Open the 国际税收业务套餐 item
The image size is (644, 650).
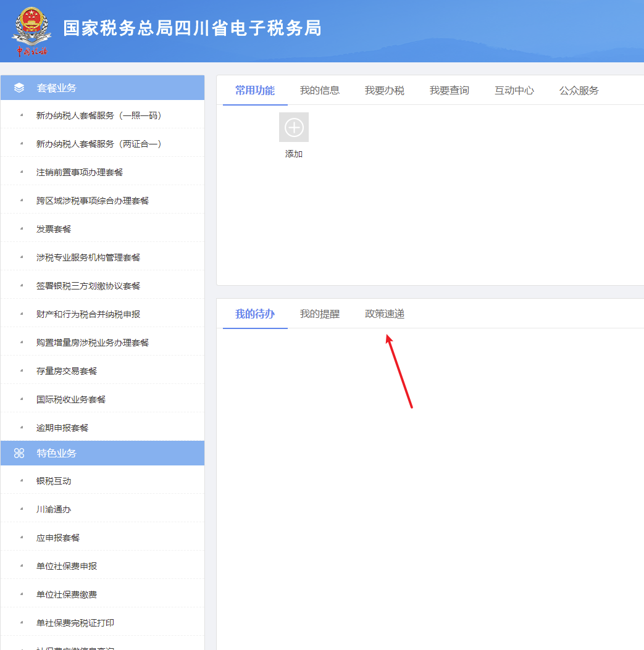click(x=102, y=399)
